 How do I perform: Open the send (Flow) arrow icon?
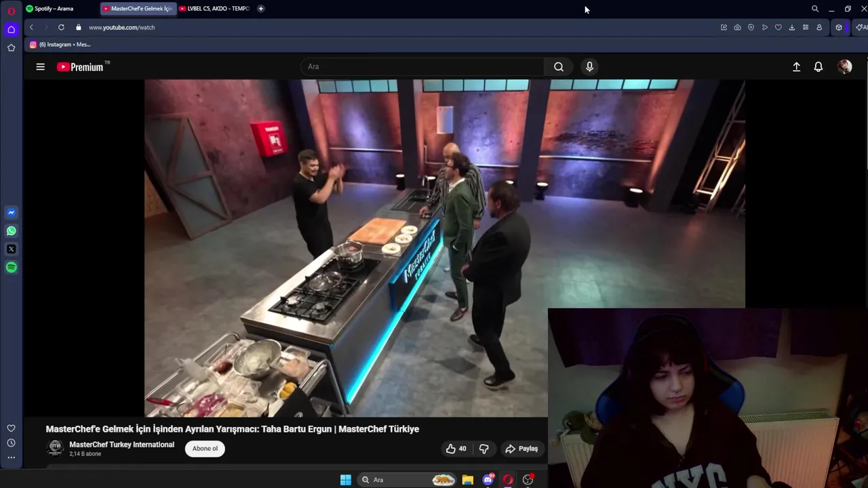click(764, 27)
